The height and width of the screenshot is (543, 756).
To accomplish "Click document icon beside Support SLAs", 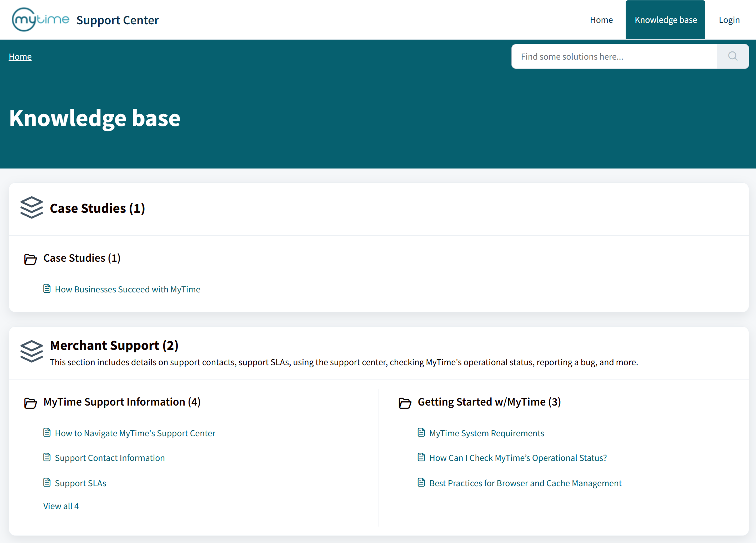I will pos(47,482).
